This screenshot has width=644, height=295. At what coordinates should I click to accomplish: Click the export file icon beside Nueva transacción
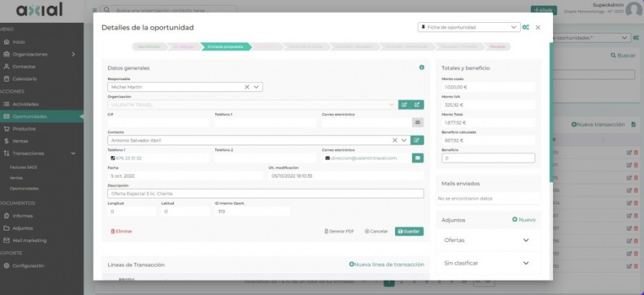pyautogui.click(x=633, y=124)
